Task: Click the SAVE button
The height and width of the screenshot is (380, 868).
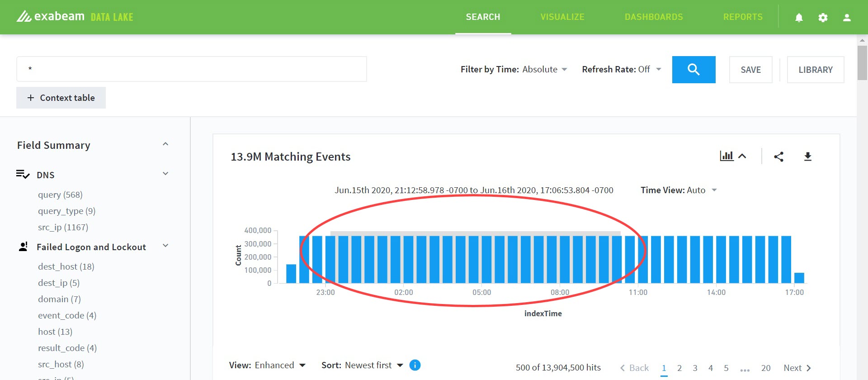Action: click(x=750, y=70)
